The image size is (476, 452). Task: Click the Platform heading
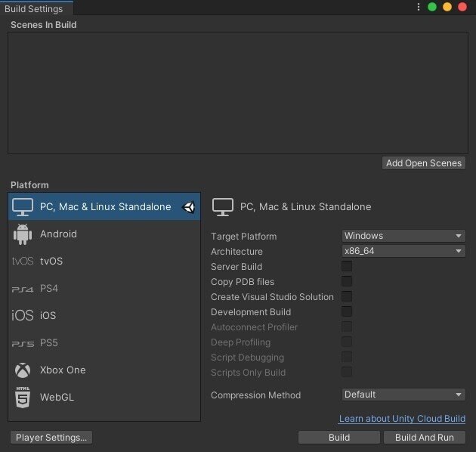coord(29,185)
